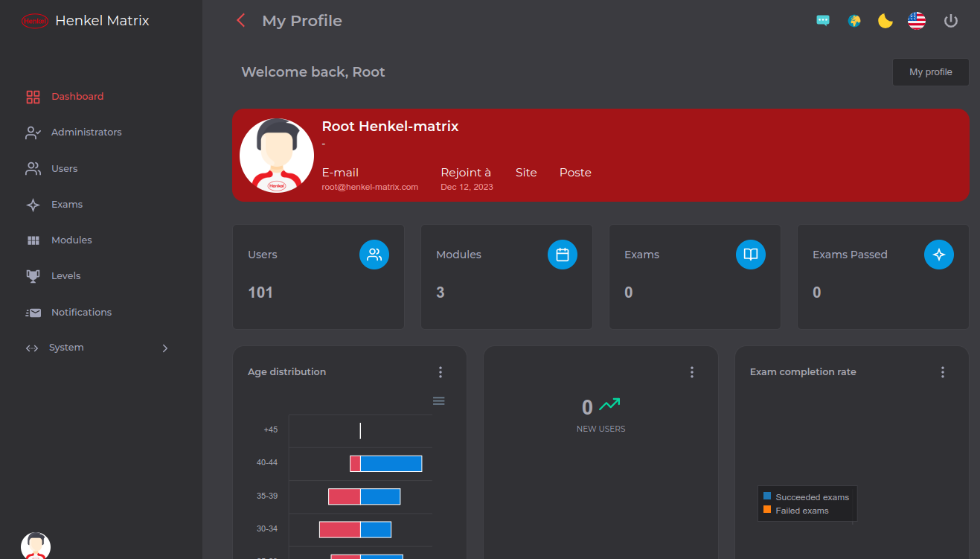Go back with the red arrow
The image size is (980, 559).
(x=240, y=20)
